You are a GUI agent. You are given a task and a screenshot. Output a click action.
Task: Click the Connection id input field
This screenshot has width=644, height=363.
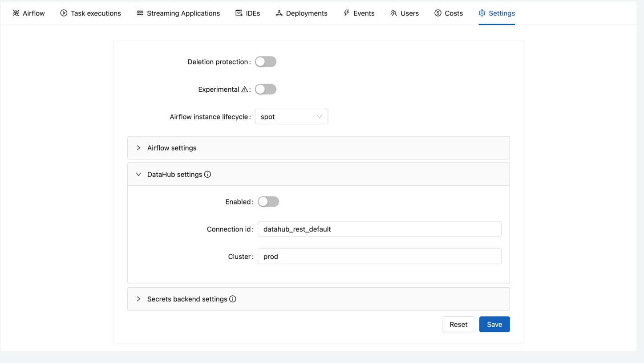(379, 229)
